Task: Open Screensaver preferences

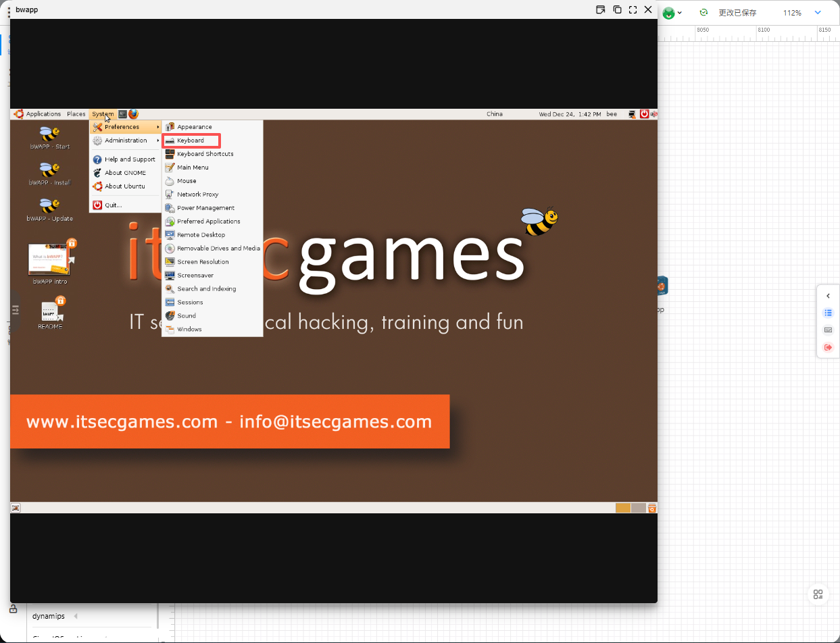Action: click(x=212, y=276)
